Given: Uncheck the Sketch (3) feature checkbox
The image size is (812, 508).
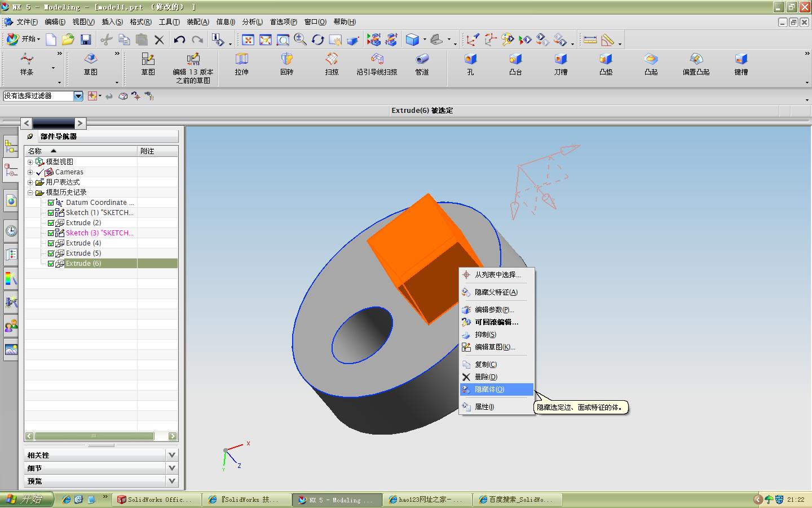Looking at the screenshot, I should (x=51, y=233).
